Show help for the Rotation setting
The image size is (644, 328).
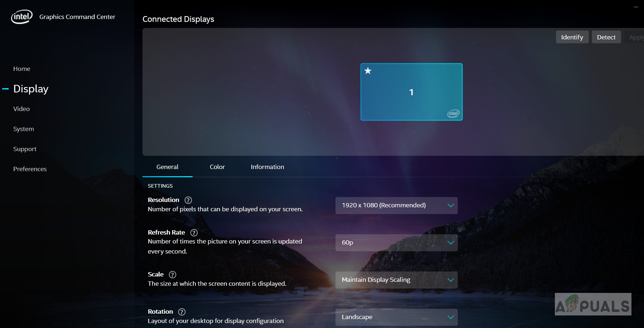click(x=182, y=312)
